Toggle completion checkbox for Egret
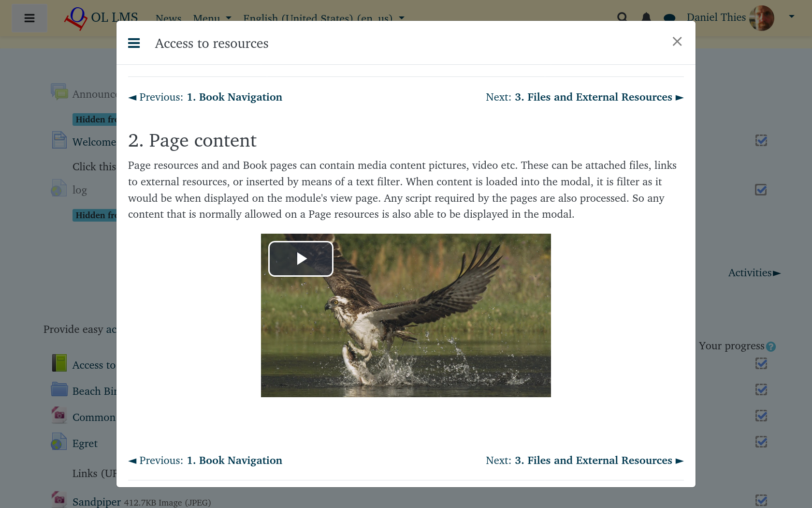812x508 pixels. (x=761, y=442)
